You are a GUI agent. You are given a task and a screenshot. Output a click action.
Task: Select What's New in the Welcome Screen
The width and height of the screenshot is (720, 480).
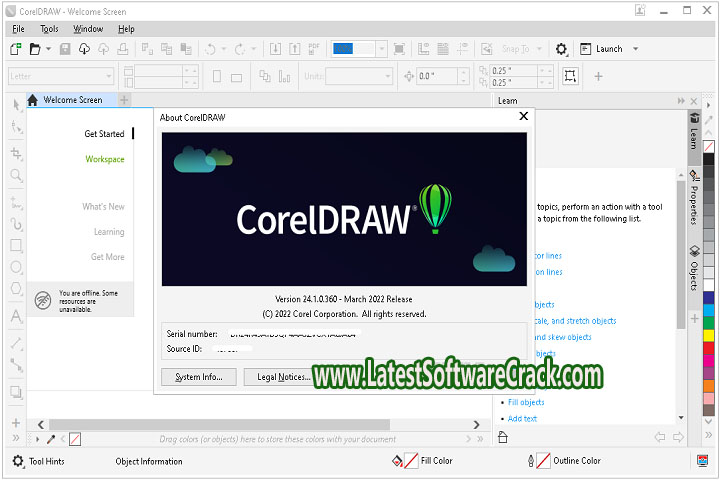(103, 207)
